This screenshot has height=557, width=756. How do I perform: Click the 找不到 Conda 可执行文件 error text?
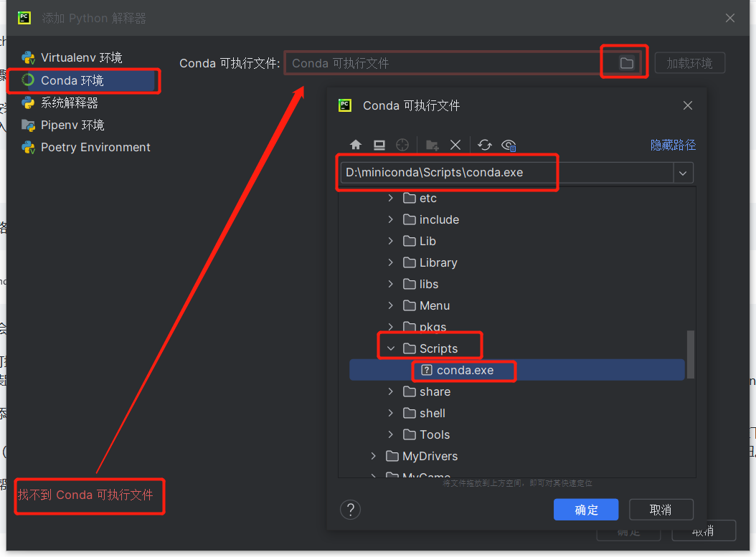click(x=85, y=495)
